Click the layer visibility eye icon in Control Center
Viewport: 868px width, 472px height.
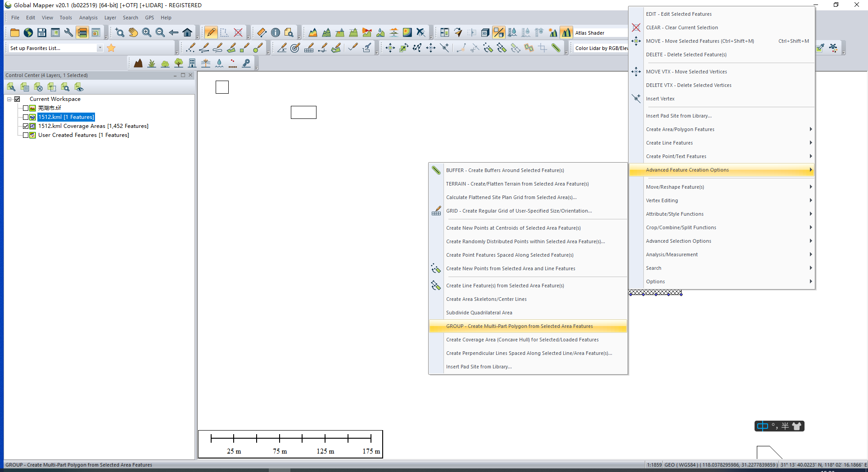click(x=79, y=87)
